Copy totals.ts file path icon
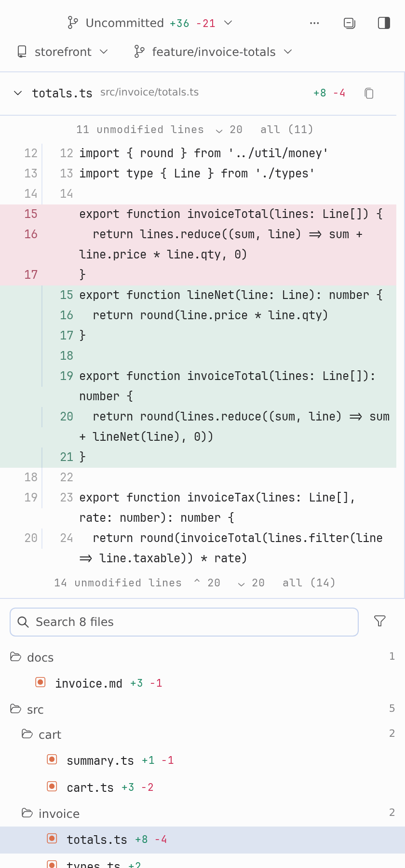 (x=369, y=93)
